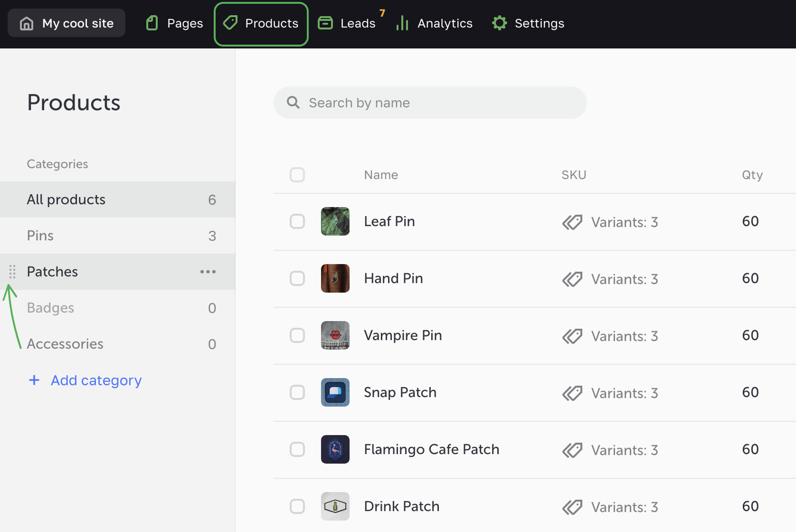Check the Hand Pin row checkbox
796x532 pixels.
click(297, 278)
